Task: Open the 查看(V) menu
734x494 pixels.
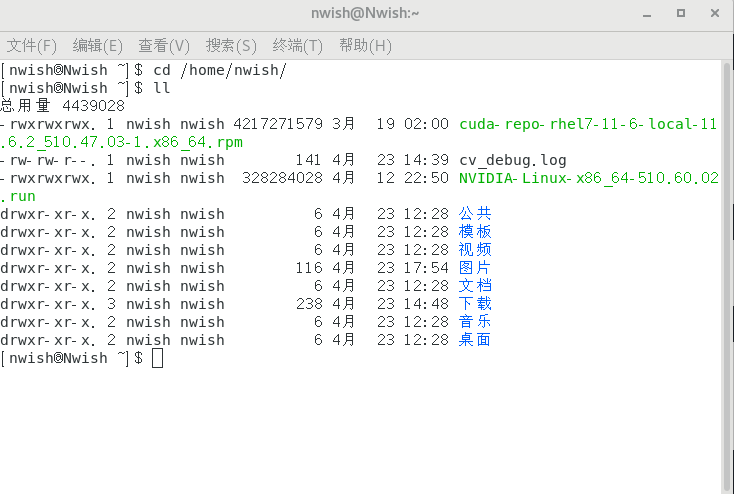Action: 164,46
